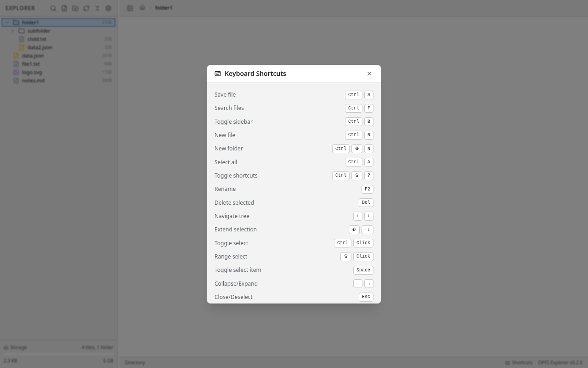Image resolution: width=588 pixels, height=368 pixels.
Task: Open the settings gear in Explorer header
Action: click(108, 8)
